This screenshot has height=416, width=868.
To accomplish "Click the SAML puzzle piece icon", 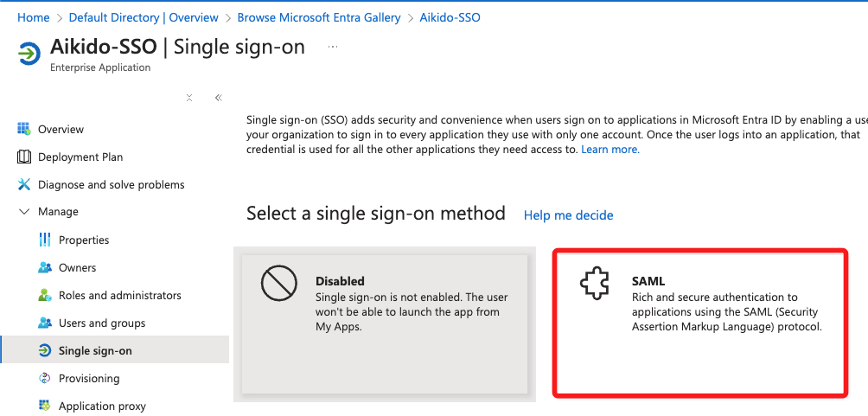I will [595, 285].
